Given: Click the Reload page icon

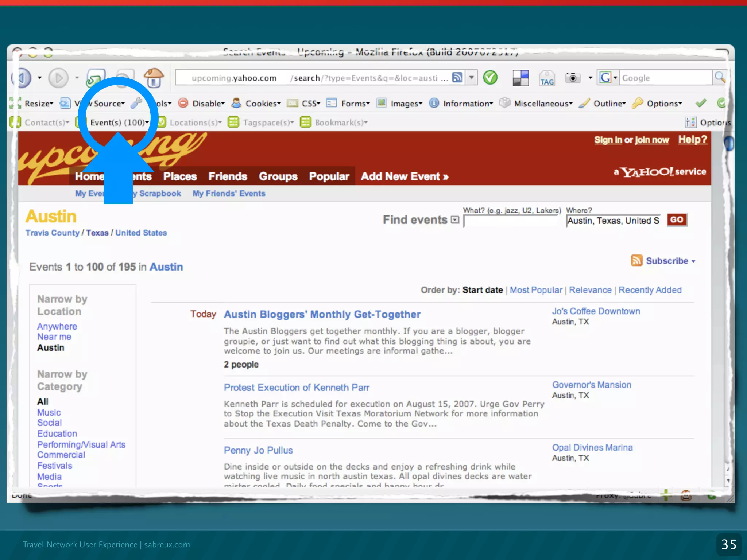Looking at the screenshot, I should [96, 78].
